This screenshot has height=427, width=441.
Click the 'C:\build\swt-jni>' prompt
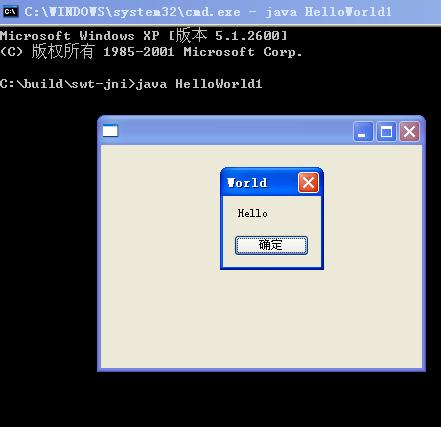pos(68,84)
